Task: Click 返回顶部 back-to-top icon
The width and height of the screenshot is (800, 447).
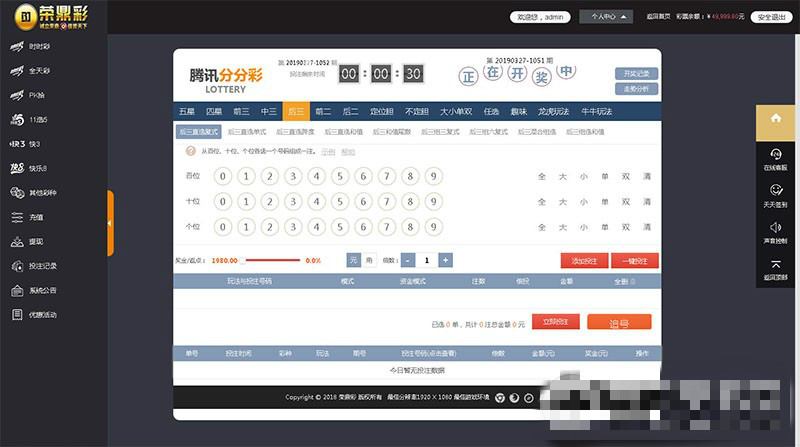Action: coord(776,264)
